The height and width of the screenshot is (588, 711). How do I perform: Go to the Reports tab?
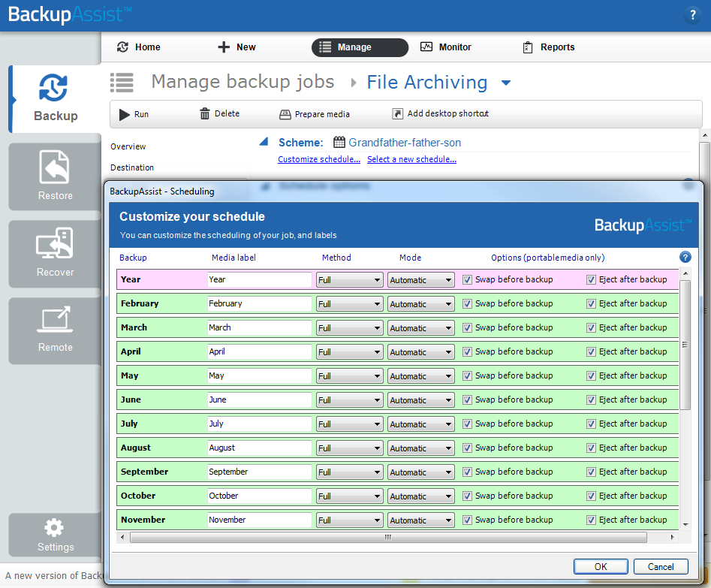point(548,47)
